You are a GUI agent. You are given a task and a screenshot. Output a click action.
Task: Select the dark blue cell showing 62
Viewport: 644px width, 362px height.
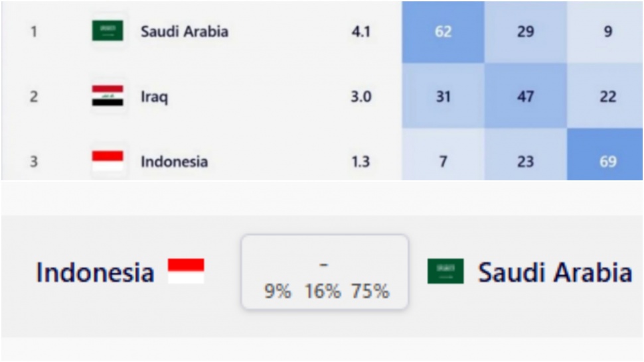(x=443, y=31)
